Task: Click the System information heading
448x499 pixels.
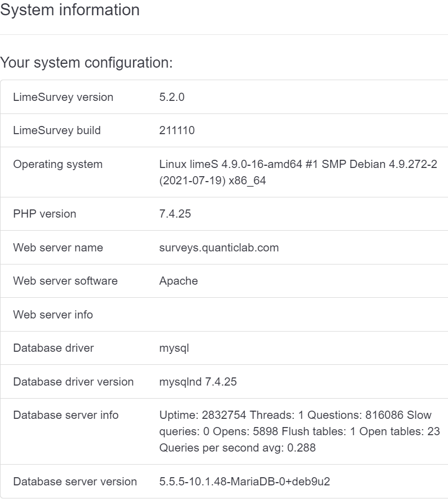Action: point(70,10)
